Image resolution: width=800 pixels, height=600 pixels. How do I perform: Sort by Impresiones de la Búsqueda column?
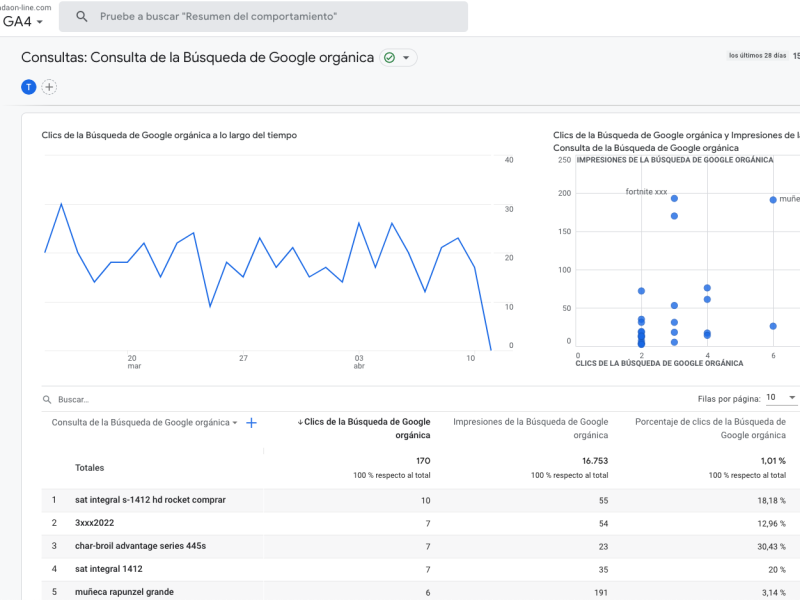531,429
